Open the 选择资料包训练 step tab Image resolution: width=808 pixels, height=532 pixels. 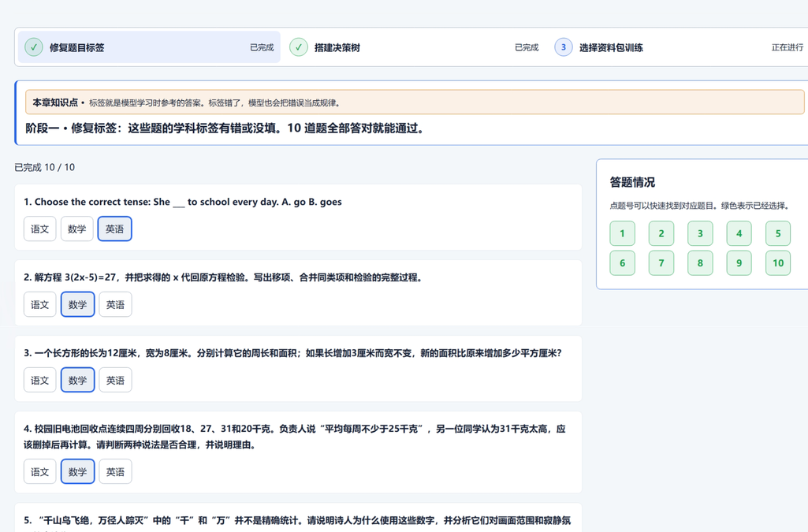tap(679, 47)
